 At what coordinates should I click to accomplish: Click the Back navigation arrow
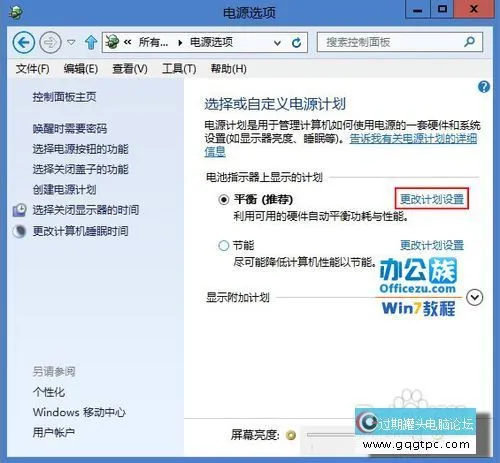tap(24, 42)
